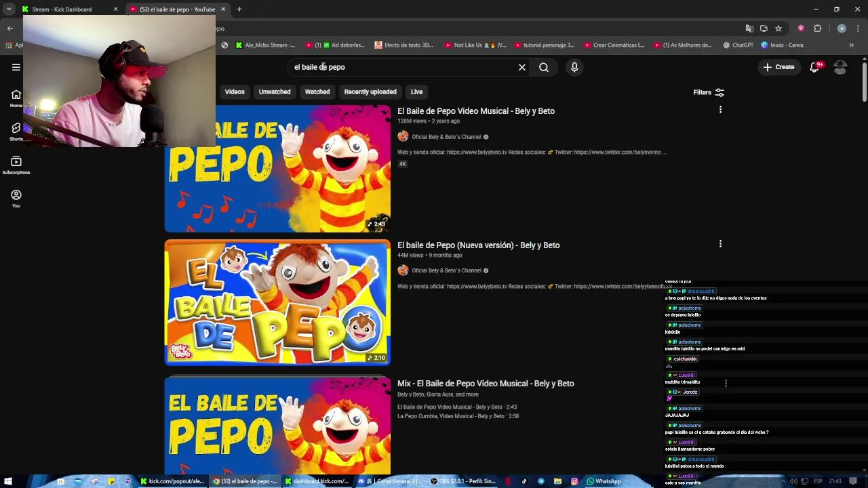The width and height of the screenshot is (868, 488).
Task: Select the Watched filter chip
Action: (x=317, y=91)
